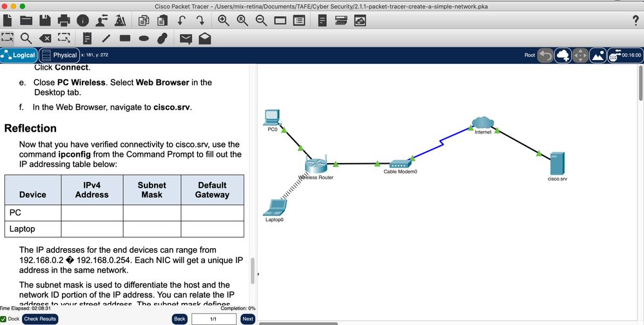644x325 pixels.
Task: Open the network information icon
Action: [x=83, y=21]
